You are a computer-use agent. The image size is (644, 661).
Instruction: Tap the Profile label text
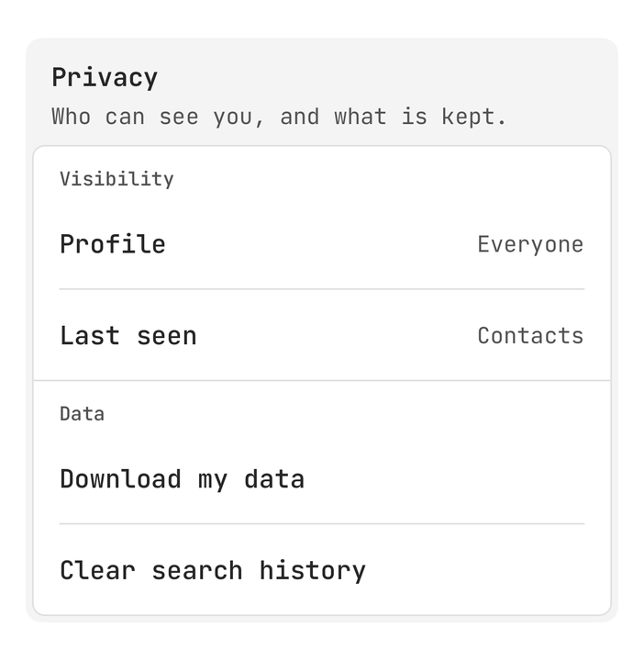click(113, 244)
